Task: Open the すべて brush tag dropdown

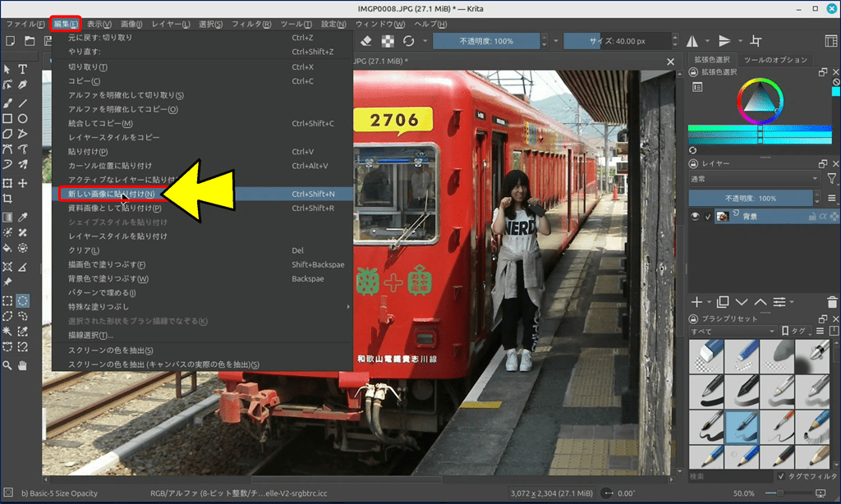Action: coord(733,331)
